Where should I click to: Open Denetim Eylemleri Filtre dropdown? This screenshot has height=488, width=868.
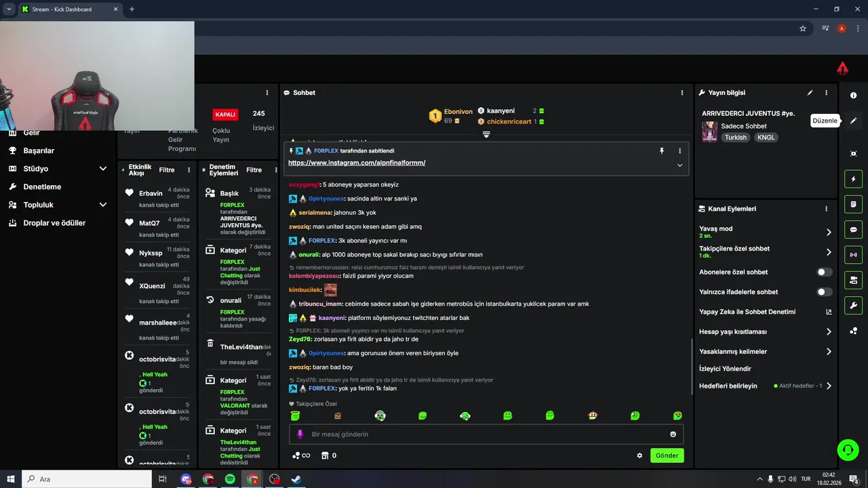[254, 170]
